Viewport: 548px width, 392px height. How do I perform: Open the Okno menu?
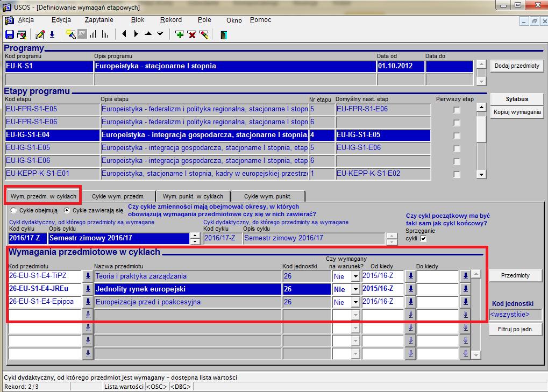pos(234,20)
